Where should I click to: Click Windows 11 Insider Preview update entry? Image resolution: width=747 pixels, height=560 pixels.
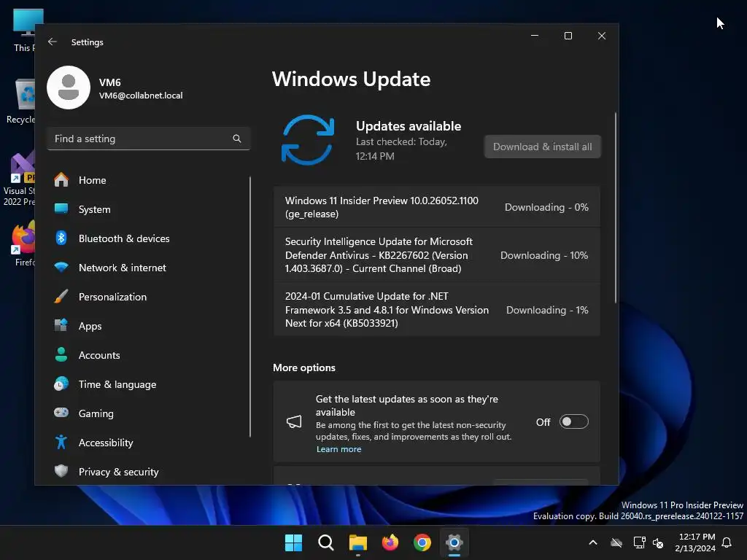(x=437, y=207)
